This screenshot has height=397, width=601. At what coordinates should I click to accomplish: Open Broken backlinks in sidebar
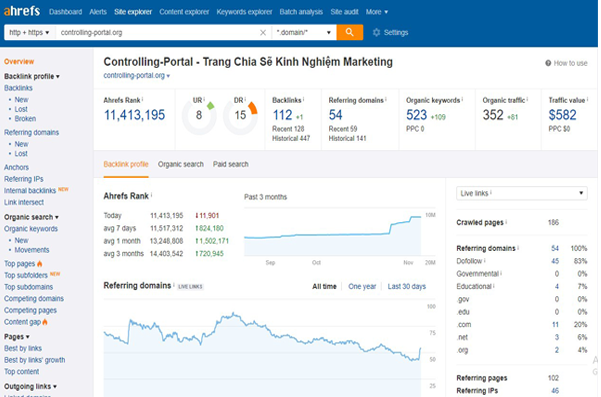click(25, 119)
